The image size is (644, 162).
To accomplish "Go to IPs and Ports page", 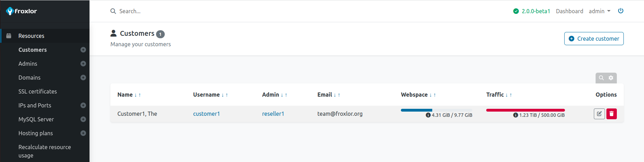I will pyautogui.click(x=35, y=105).
